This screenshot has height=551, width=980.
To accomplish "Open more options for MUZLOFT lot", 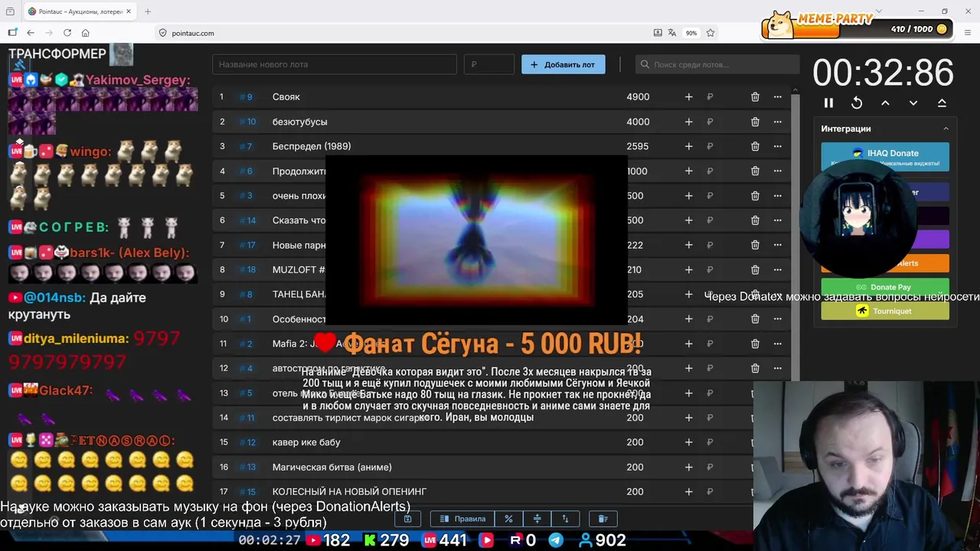I will (x=778, y=269).
